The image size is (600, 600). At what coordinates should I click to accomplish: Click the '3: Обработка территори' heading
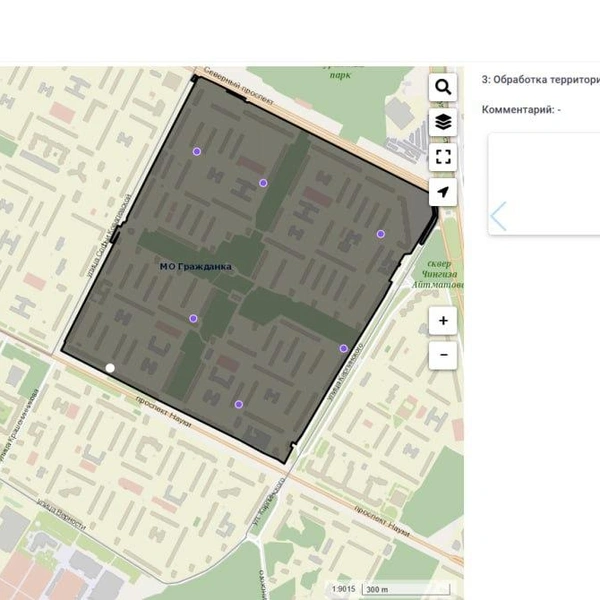coord(541,80)
